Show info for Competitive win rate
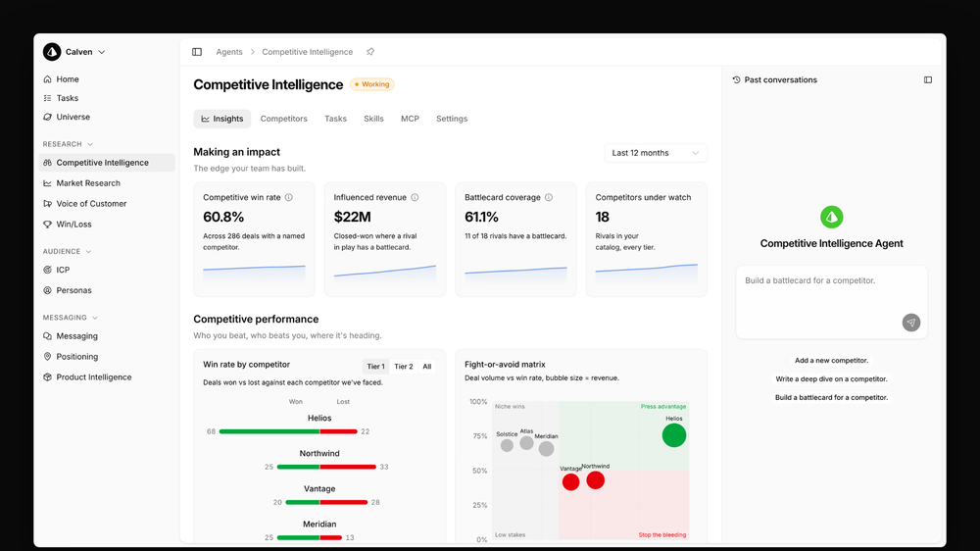Screen dimensions: 980x551 289,198
